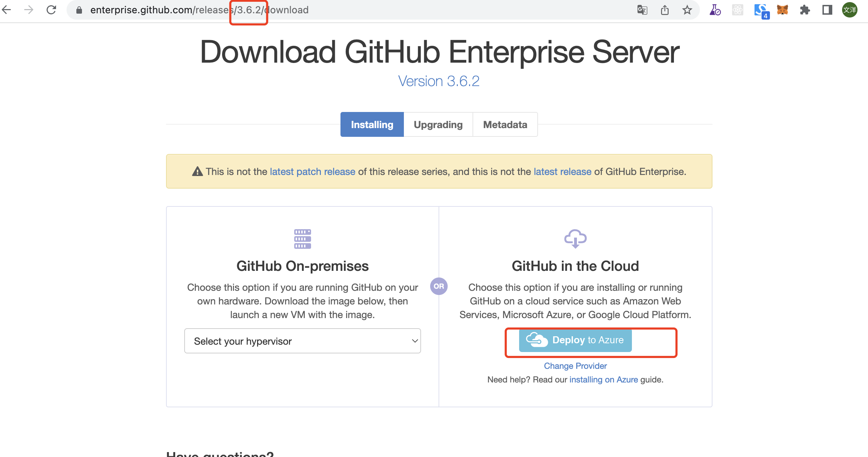Open the green user profile avatar

(x=849, y=10)
